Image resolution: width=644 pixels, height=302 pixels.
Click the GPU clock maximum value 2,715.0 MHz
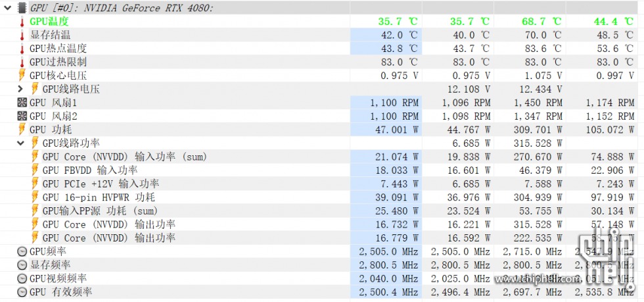point(533,251)
